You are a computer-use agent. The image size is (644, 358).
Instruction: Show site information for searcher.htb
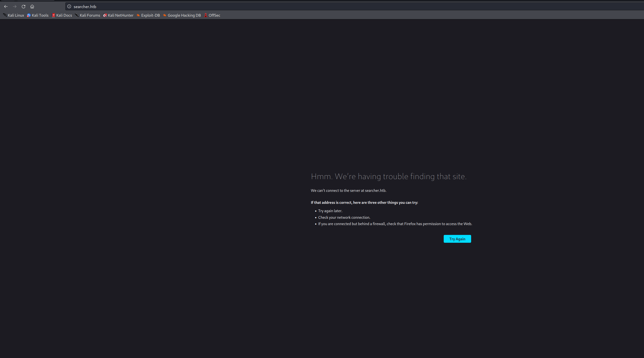[x=69, y=7]
